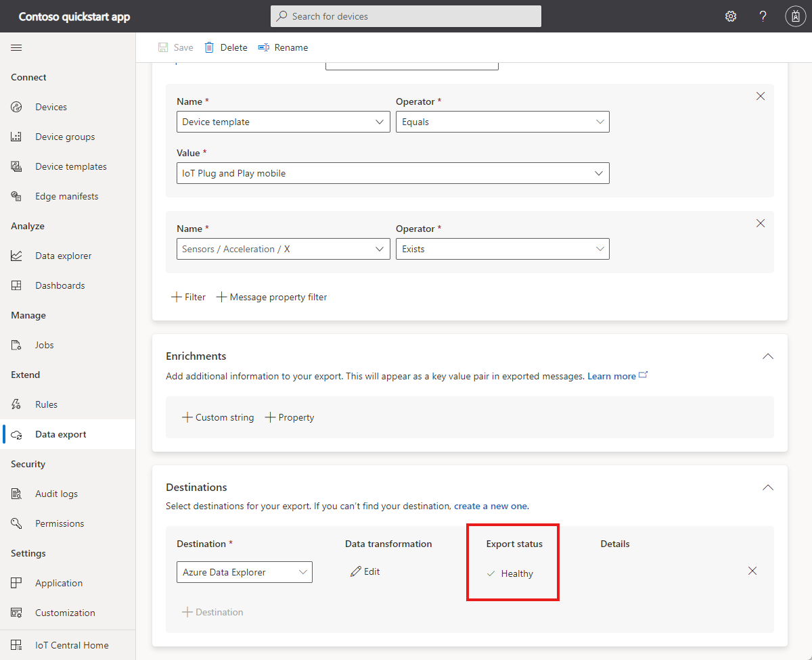Go to IoT Central Home
812x660 pixels.
[72, 644]
